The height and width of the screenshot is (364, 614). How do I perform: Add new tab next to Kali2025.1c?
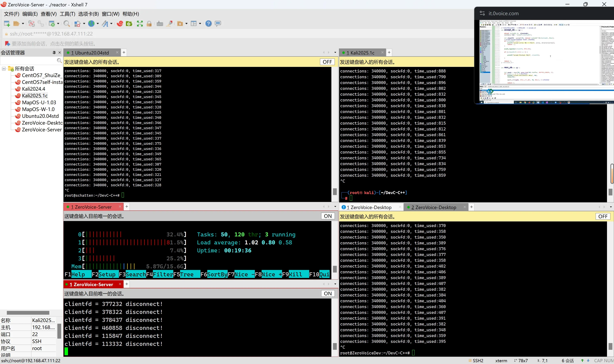(x=389, y=53)
